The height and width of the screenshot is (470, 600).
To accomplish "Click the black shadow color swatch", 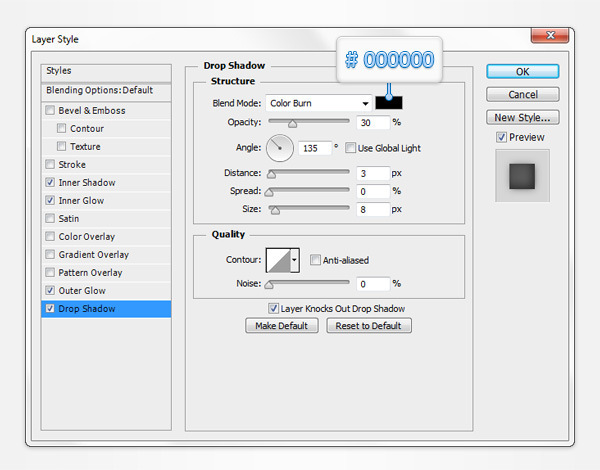I will (389, 103).
